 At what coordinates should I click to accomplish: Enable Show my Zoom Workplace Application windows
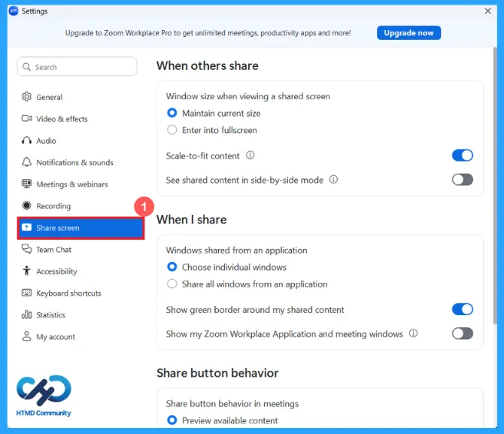463,334
